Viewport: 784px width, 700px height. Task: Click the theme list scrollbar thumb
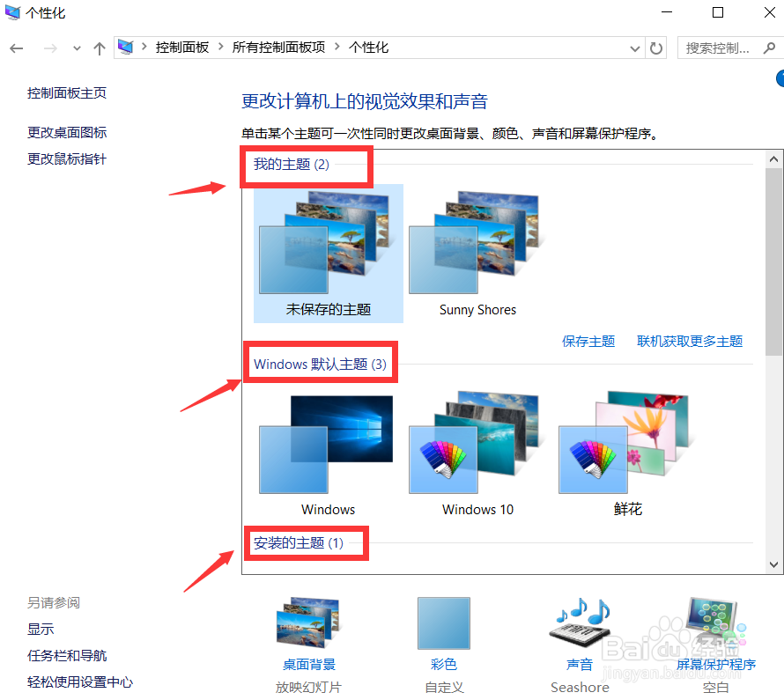pos(773,262)
